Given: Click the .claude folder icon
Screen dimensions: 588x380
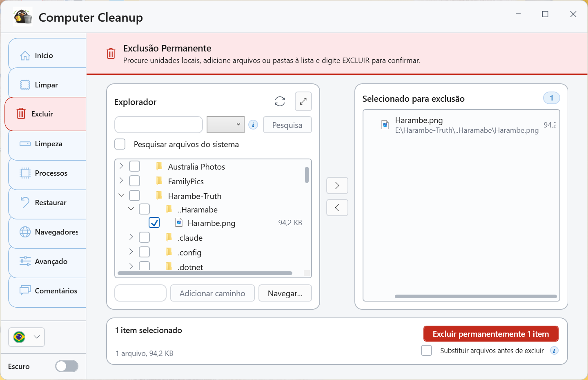Looking at the screenshot, I should [169, 237].
